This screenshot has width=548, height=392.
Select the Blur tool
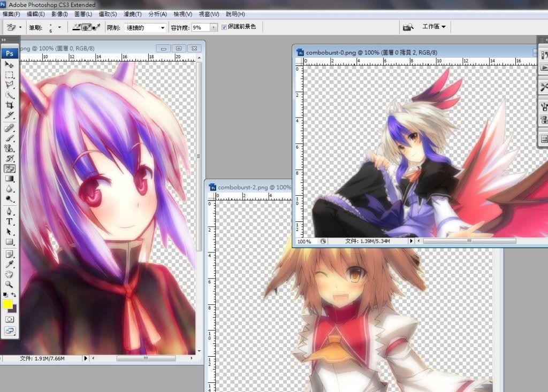coord(9,189)
